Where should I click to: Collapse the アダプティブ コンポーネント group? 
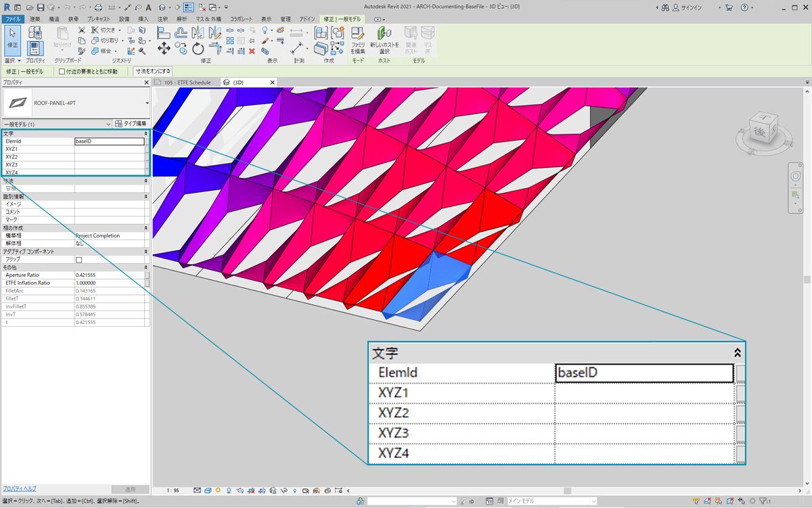tap(146, 252)
